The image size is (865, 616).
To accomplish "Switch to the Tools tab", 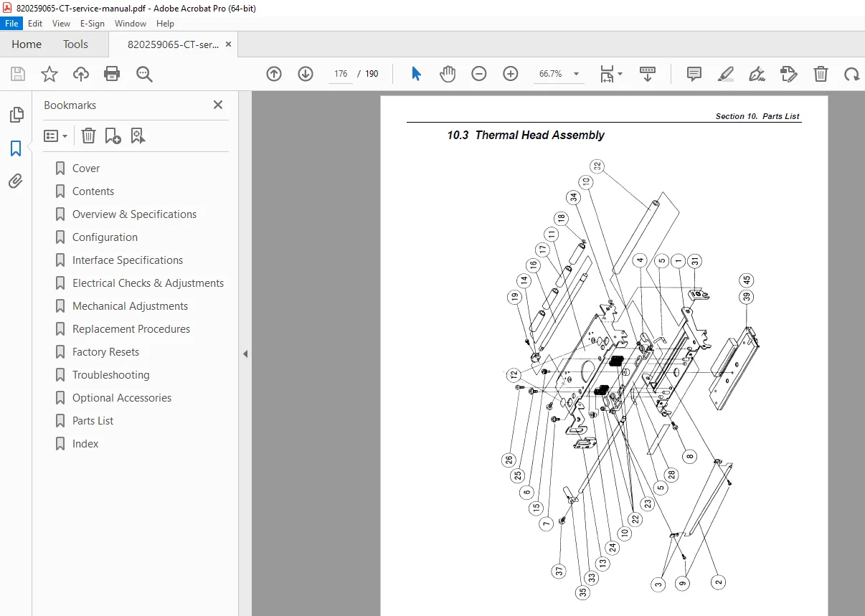I will pyautogui.click(x=75, y=44).
